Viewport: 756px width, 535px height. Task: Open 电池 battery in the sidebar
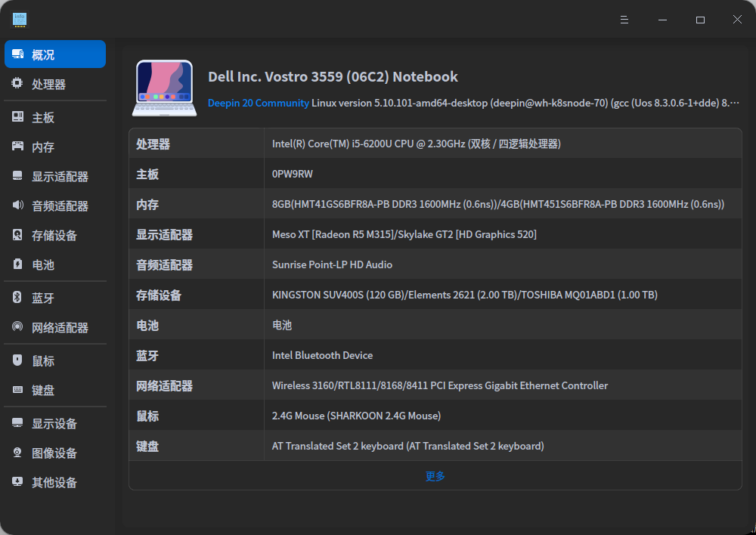tap(55, 264)
